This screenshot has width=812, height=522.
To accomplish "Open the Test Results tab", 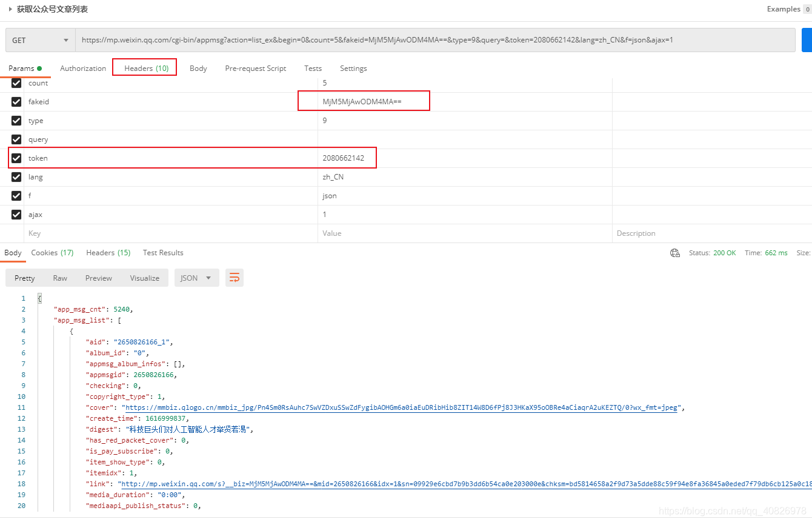I will [163, 253].
